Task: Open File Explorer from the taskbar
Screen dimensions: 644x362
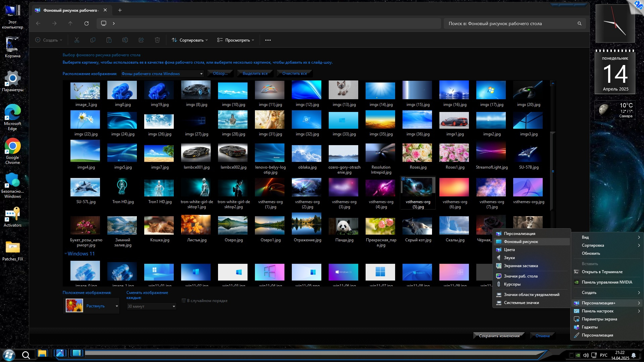Action: [x=42, y=354]
